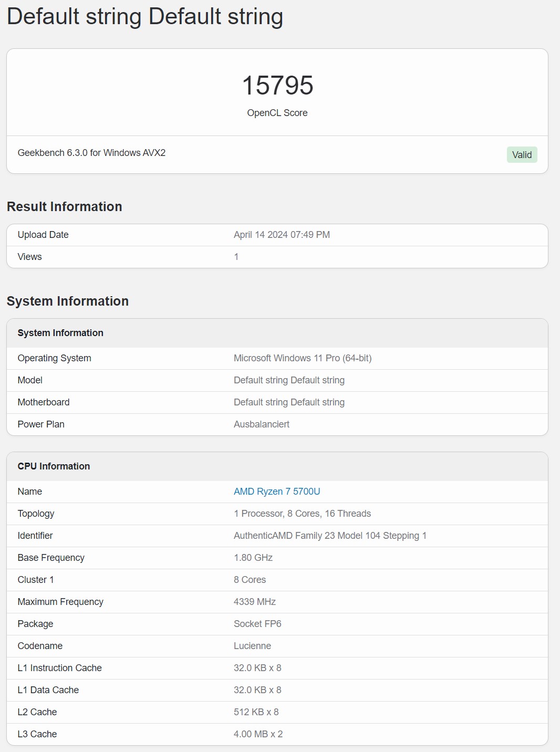Click the Identifier value AuthenticAMD Family 23
The width and height of the screenshot is (560, 752).
[330, 536]
